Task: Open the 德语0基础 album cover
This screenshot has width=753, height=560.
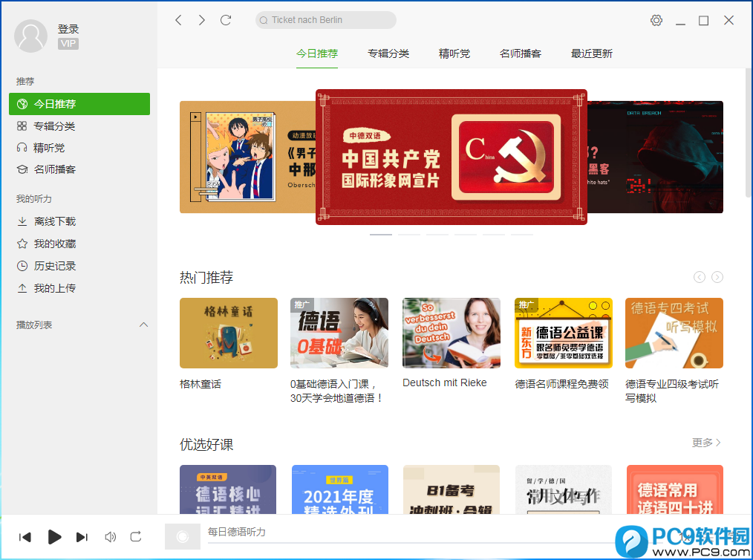Action: pos(339,333)
